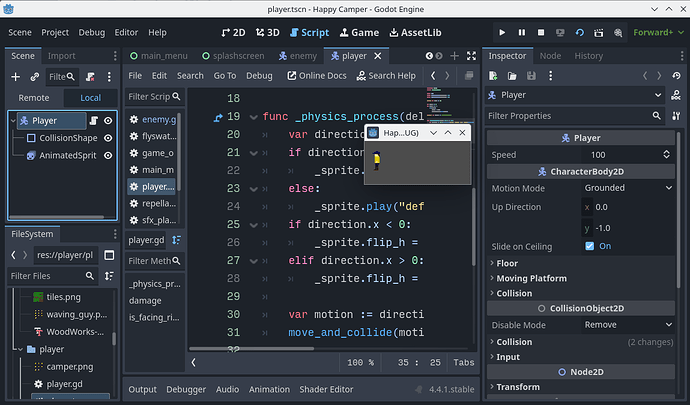Open the Motion Mode dropdown
Screen dimensions: 690x405
coord(628,188)
